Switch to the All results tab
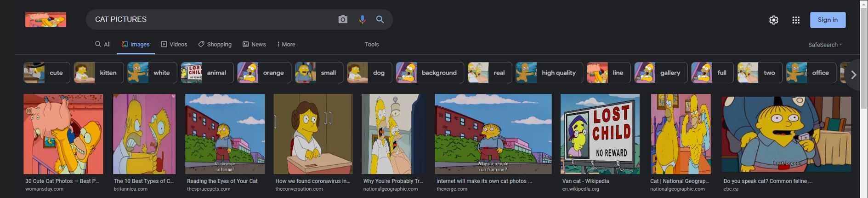Screen dimensions: 868x198 tap(102, 44)
